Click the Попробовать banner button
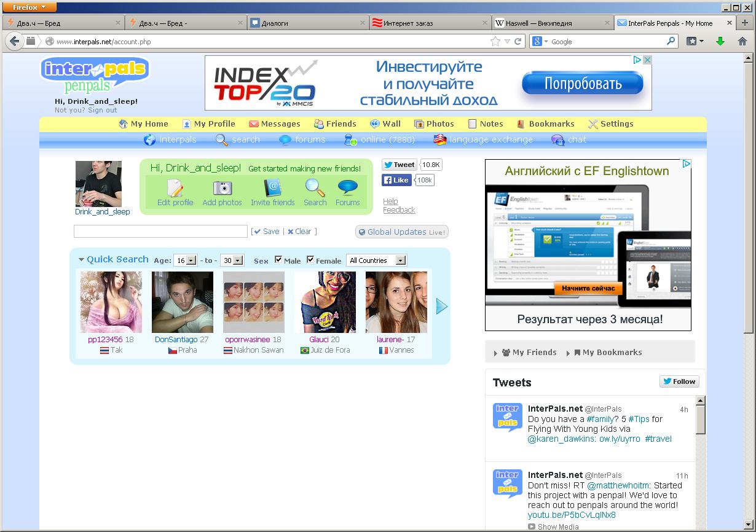The width and height of the screenshot is (756, 532). [583, 83]
